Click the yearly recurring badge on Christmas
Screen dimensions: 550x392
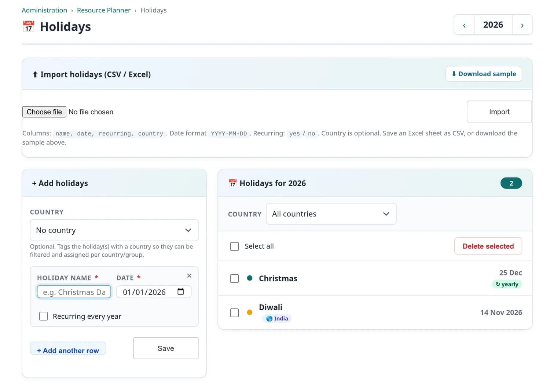pos(507,284)
